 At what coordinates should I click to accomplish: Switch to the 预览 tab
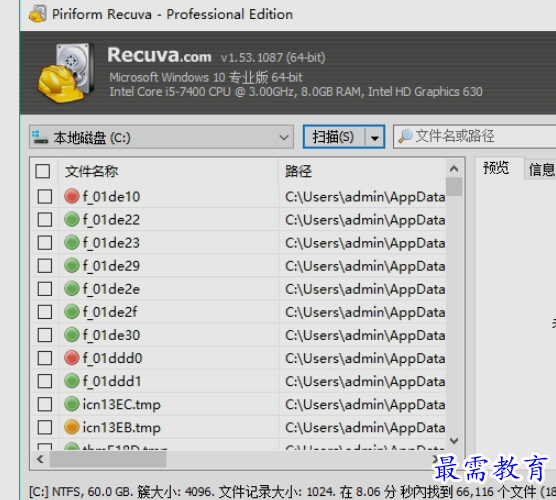pyautogui.click(x=496, y=168)
